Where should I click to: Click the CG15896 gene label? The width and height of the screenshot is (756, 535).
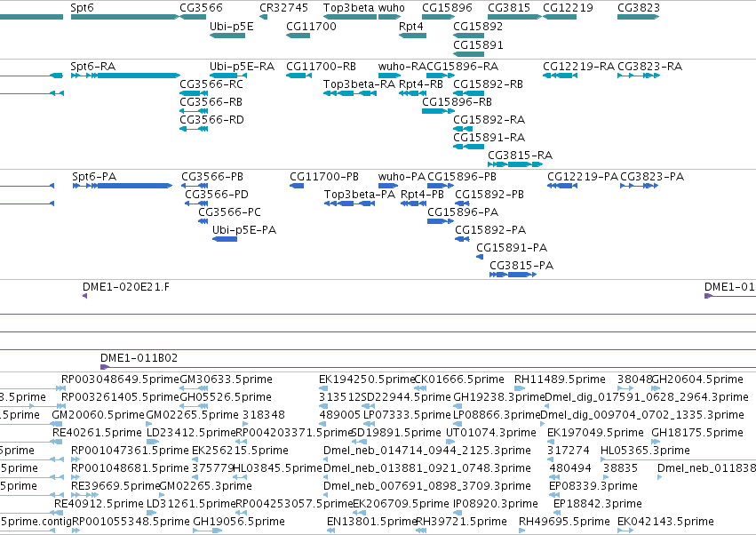[x=447, y=8]
